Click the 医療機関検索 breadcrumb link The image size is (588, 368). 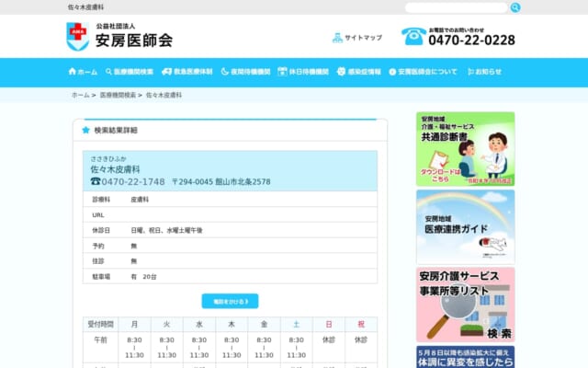(118, 95)
